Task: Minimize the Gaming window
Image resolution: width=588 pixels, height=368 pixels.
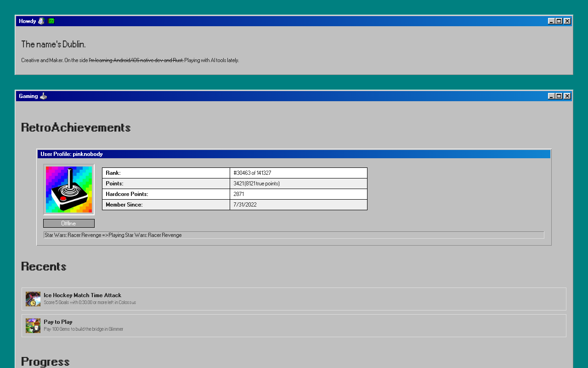Action: click(x=551, y=96)
